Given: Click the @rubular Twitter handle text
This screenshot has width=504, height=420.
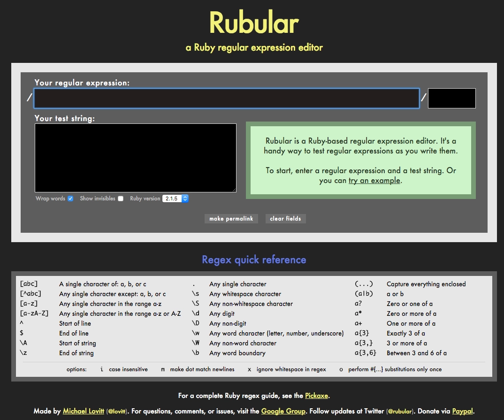Looking at the screenshot, I should pyautogui.click(x=399, y=412).
